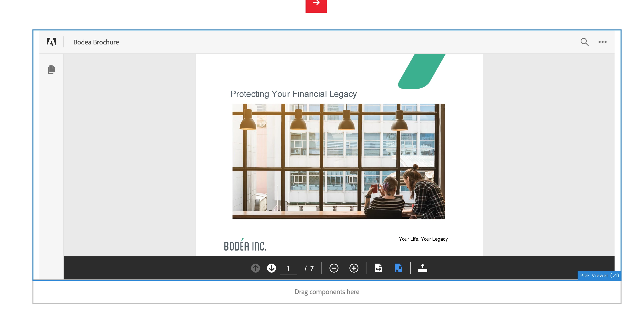Screen dimensions: 644x326
Task: Click the Adobe logo in the header
Action: tap(51, 42)
